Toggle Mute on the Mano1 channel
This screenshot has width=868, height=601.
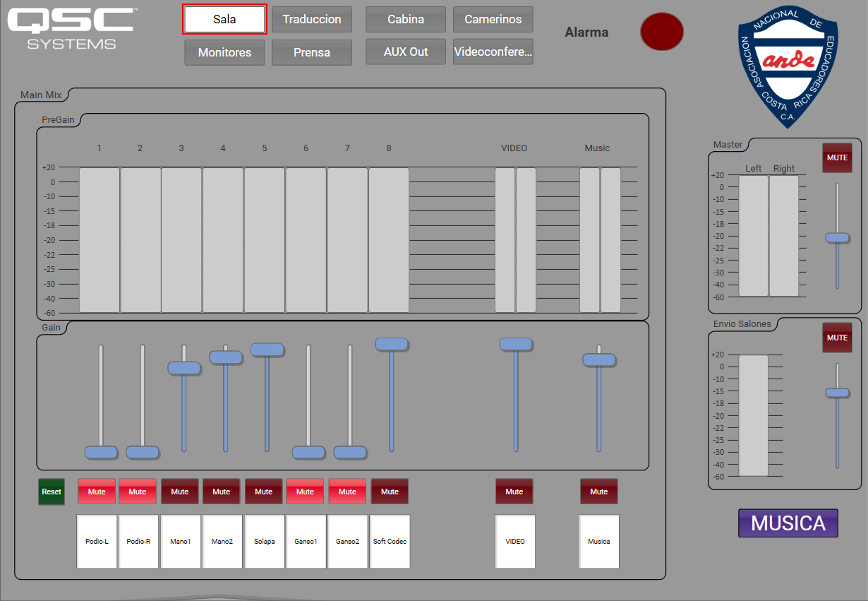coord(180,492)
